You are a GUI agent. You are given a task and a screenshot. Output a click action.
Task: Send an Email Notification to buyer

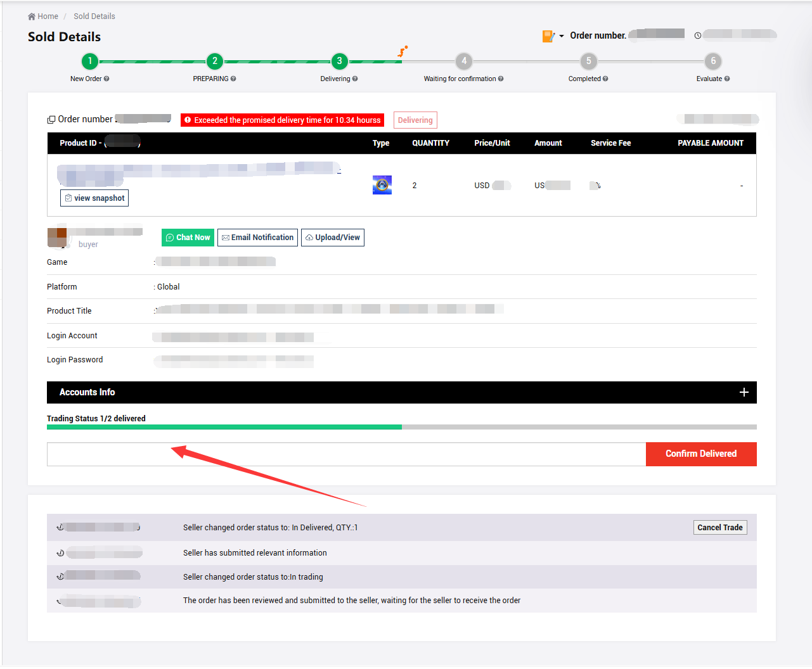tap(257, 238)
